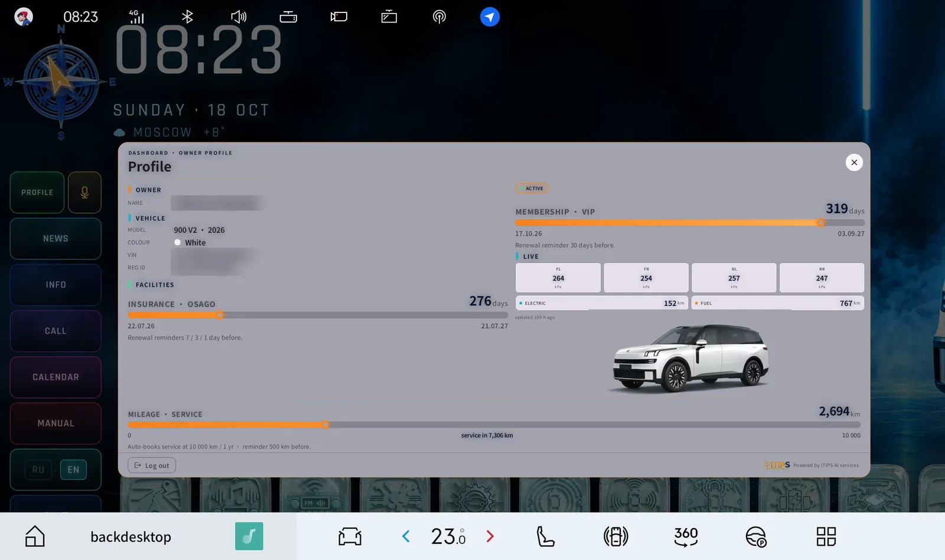Tap the FL tyre pressure 264 card

[558, 278]
